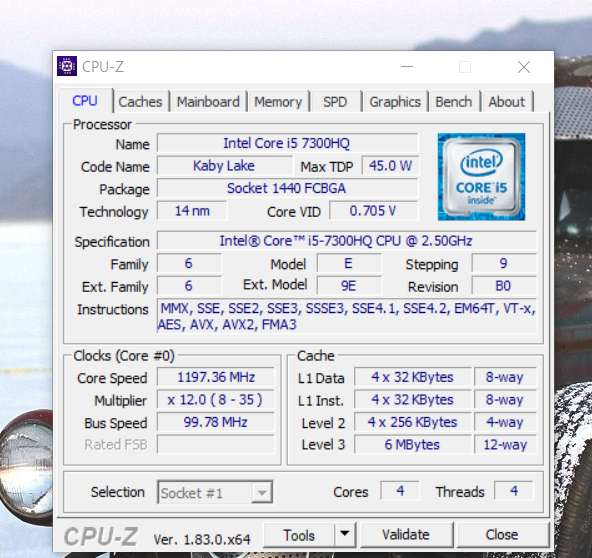Open the Bench tab
The width and height of the screenshot is (592, 558).
click(x=454, y=102)
